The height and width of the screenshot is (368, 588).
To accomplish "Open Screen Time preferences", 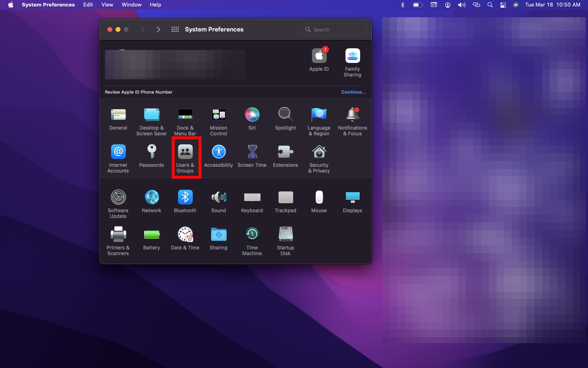I will pyautogui.click(x=252, y=156).
